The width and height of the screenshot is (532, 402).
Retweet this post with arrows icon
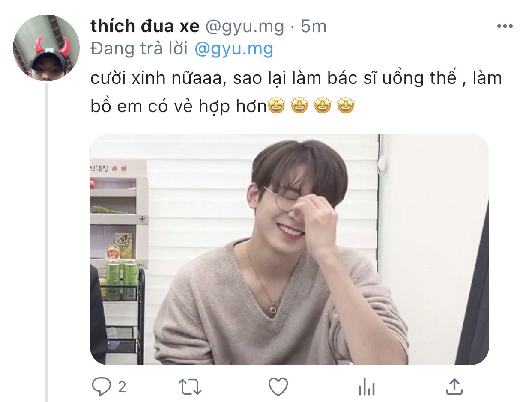189,387
